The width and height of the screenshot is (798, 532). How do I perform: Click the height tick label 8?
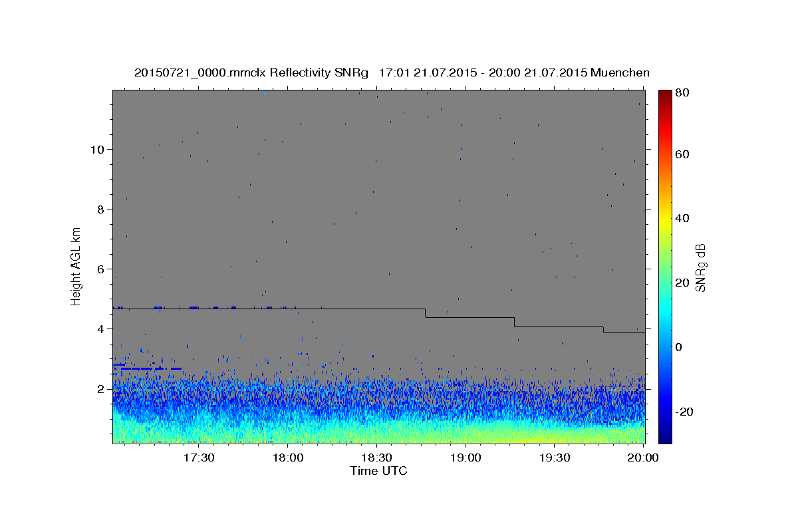point(100,209)
